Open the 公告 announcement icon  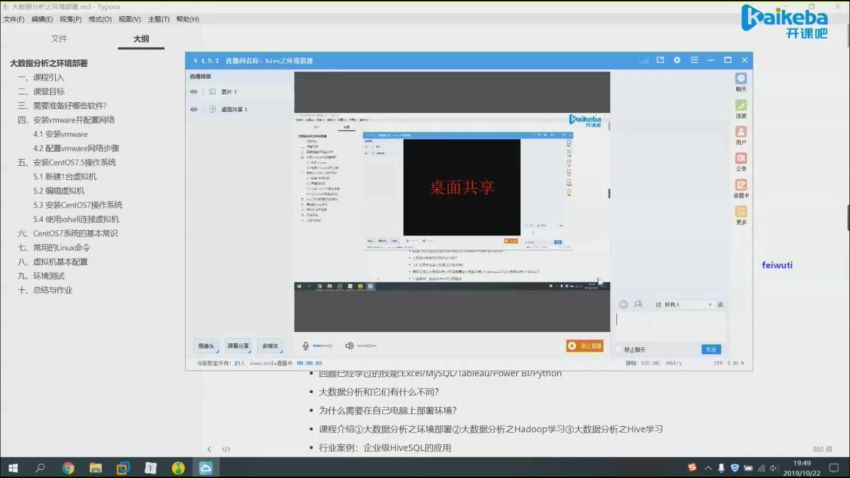[741, 162]
